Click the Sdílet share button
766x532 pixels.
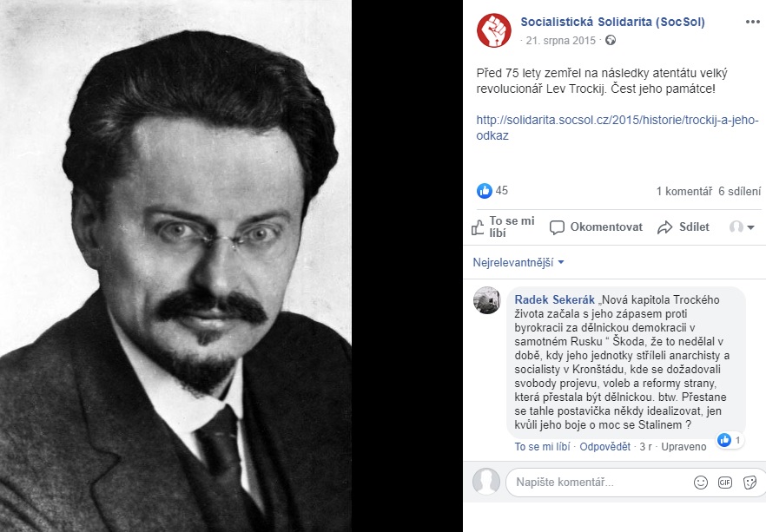[683, 227]
